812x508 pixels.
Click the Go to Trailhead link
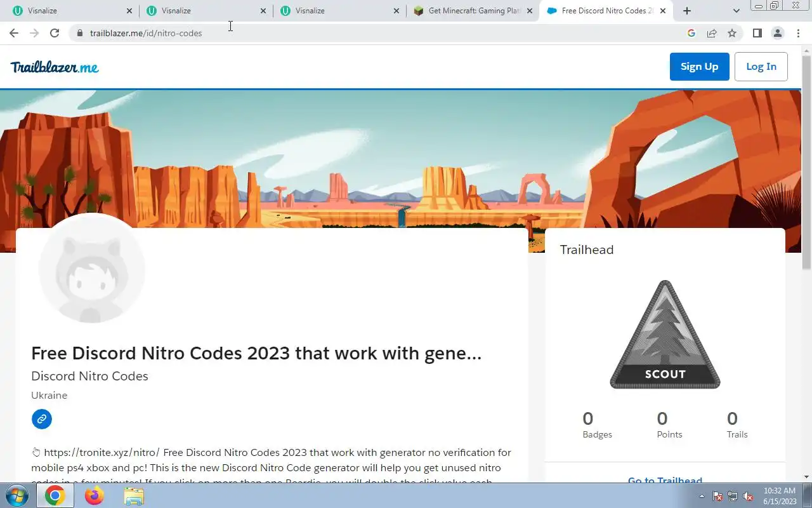tap(665, 479)
